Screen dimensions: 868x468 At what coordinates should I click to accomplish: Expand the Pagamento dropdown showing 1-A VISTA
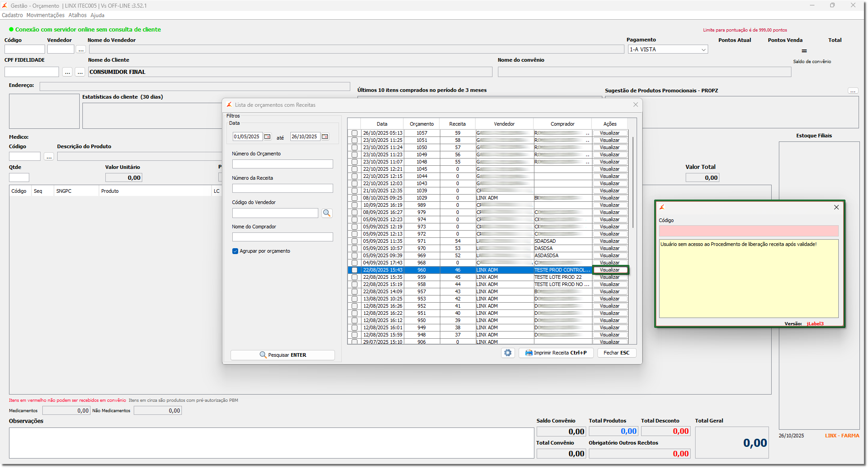[703, 50]
